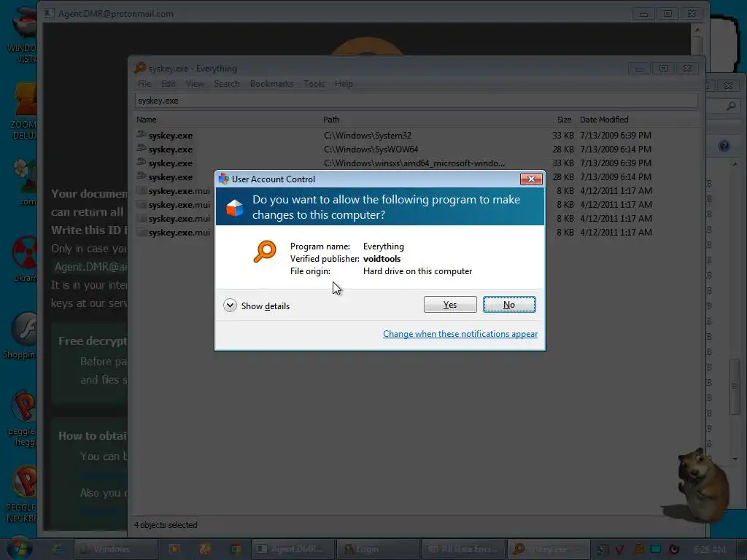Switch to Agent.DMR taskbar window

pyautogui.click(x=293, y=549)
